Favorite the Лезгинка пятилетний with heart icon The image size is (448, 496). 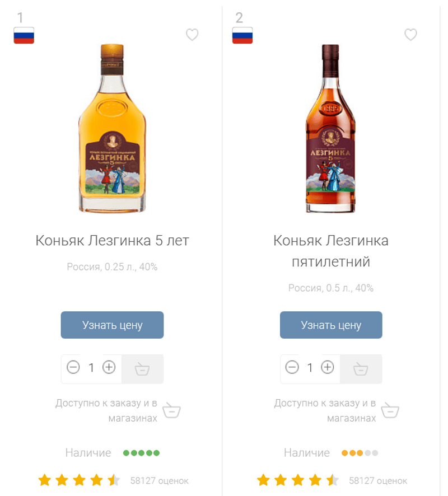click(x=410, y=35)
